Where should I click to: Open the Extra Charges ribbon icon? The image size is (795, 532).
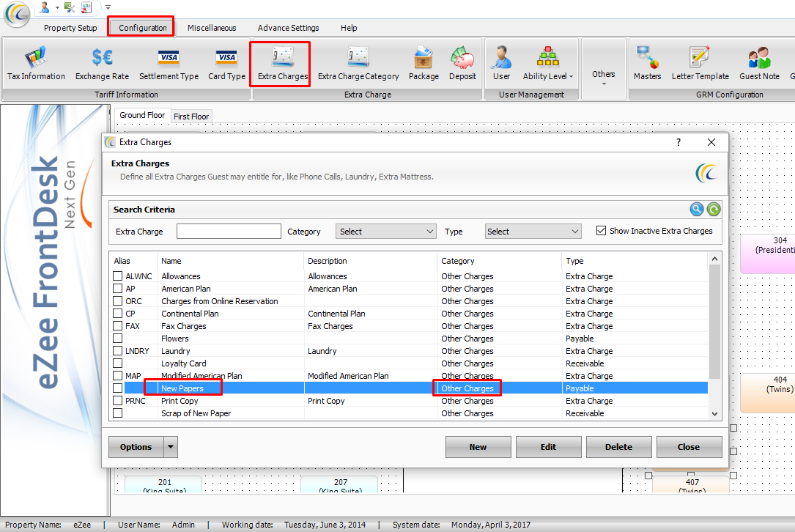(x=282, y=64)
